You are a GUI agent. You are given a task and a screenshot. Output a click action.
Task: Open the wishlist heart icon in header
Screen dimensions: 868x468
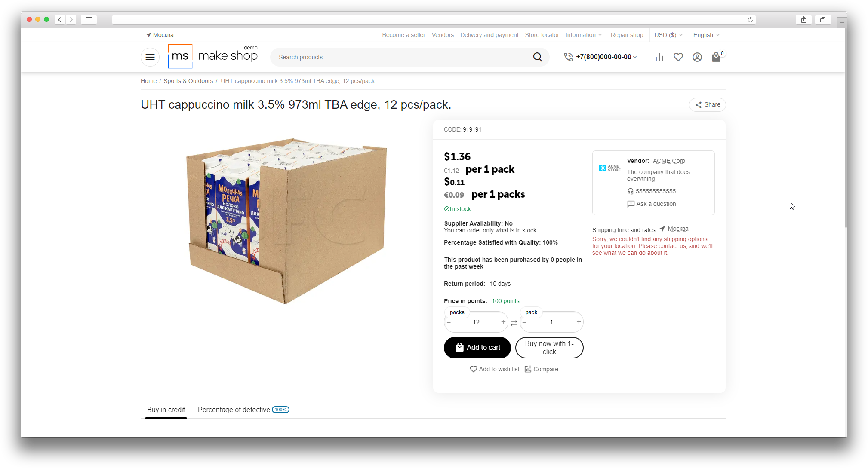[x=678, y=57]
